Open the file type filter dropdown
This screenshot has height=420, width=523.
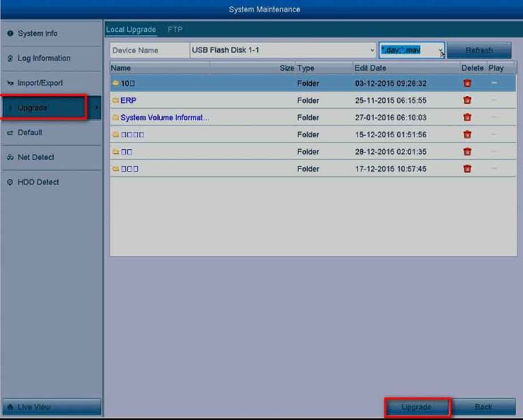pos(441,51)
